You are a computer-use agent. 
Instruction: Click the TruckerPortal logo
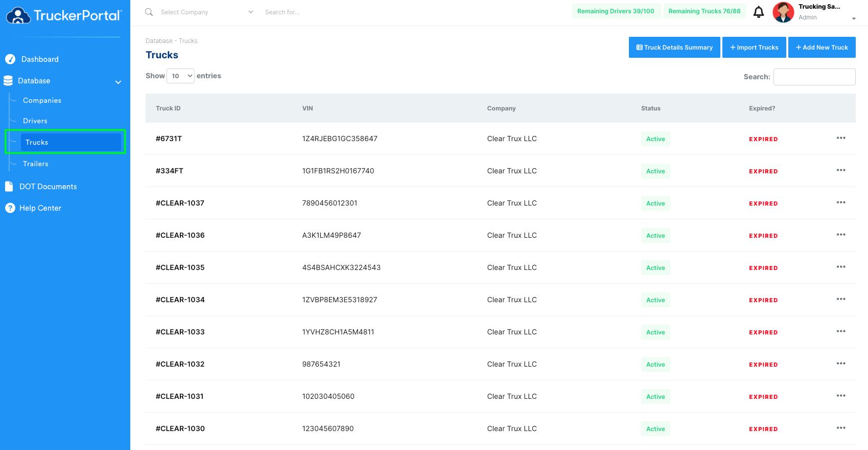click(x=64, y=15)
